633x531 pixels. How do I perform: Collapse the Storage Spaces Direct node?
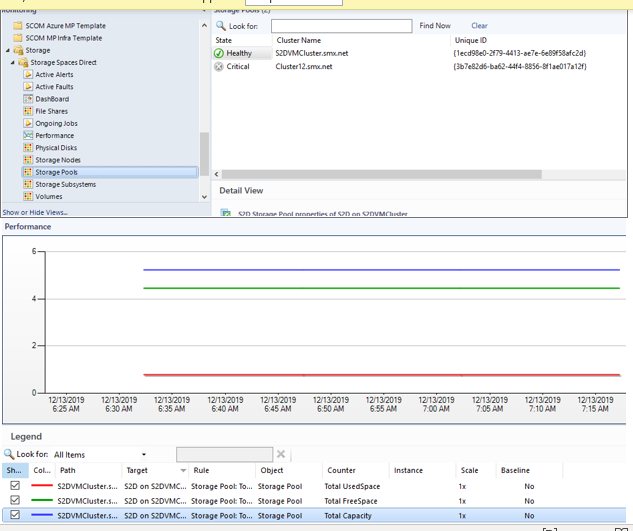13,63
